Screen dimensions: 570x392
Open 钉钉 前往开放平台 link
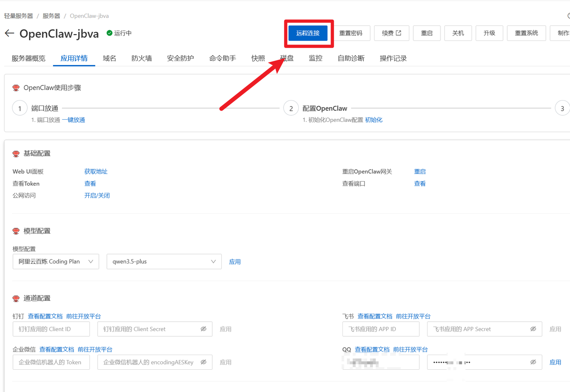click(x=84, y=316)
